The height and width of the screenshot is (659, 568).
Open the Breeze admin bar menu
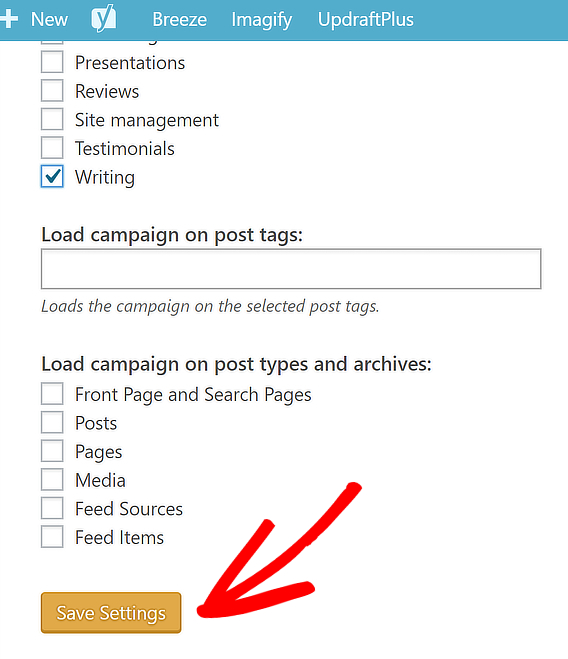tap(180, 19)
